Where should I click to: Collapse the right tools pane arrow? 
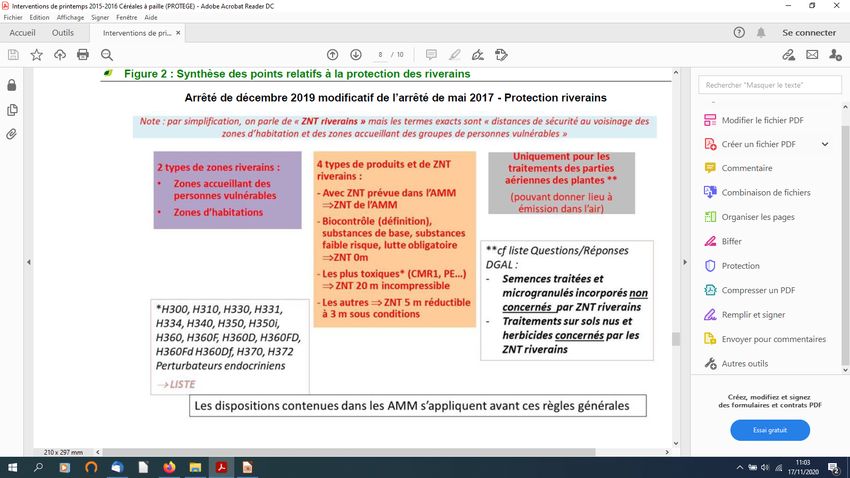(x=685, y=262)
